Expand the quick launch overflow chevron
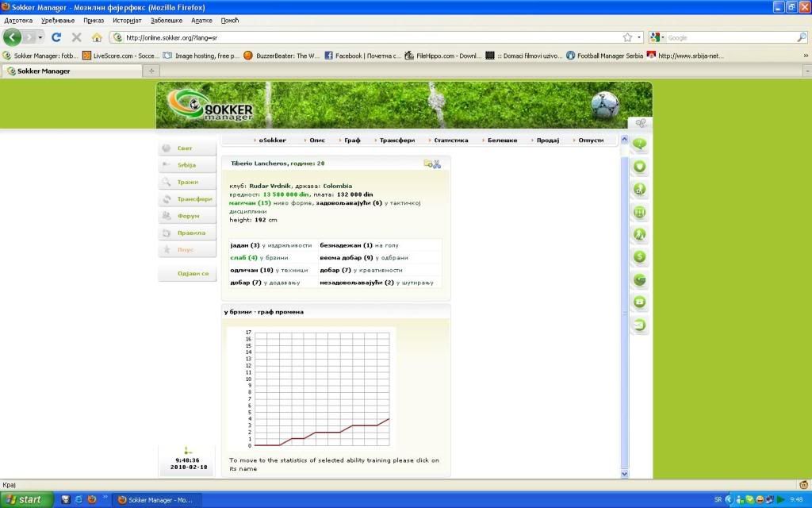Image resolution: width=812 pixels, height=508 pixels. pyautogui.click(x=105, y=498)
